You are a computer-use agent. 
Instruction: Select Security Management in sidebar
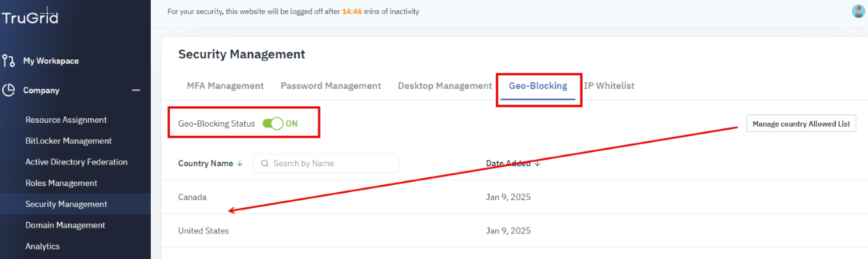66,204
